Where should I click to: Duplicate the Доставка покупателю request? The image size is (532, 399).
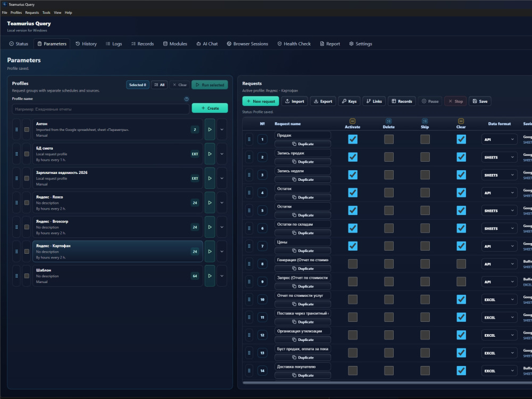coord(303,376)
